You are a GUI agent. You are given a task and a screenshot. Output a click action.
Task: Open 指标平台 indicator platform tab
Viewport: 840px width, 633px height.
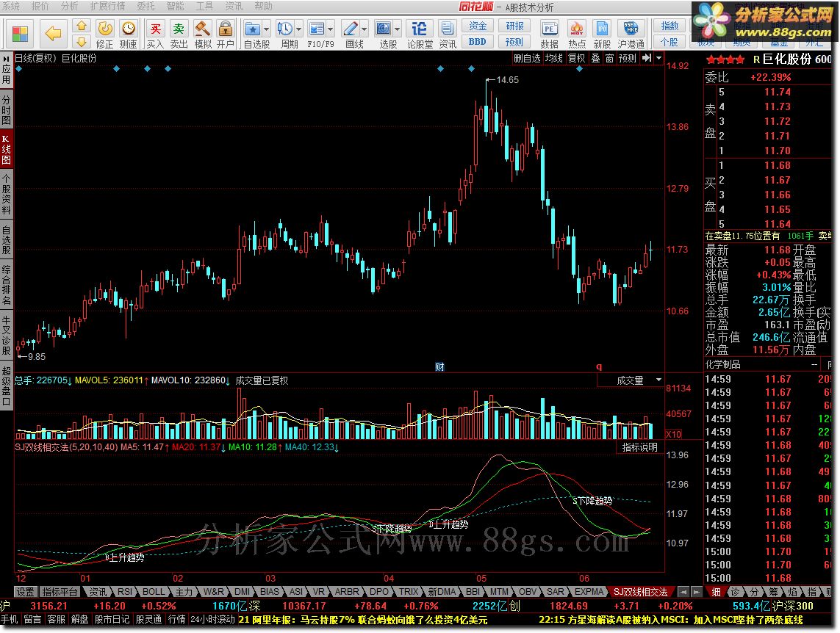60,591
